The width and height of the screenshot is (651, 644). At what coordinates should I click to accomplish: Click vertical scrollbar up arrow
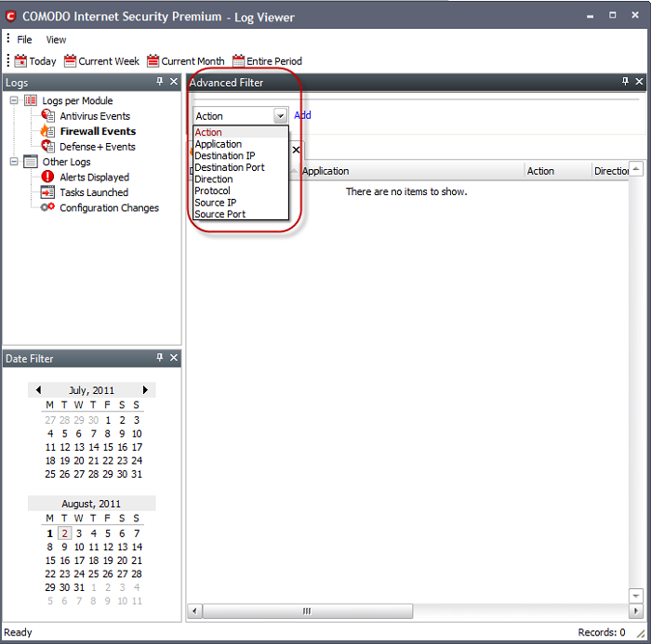click(x=635, y=168)
